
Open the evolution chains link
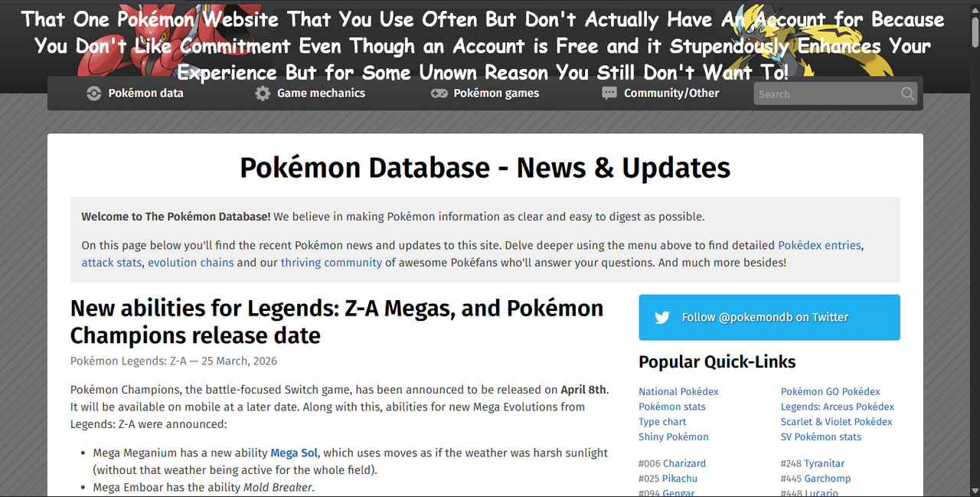click(x=191, y=263)
